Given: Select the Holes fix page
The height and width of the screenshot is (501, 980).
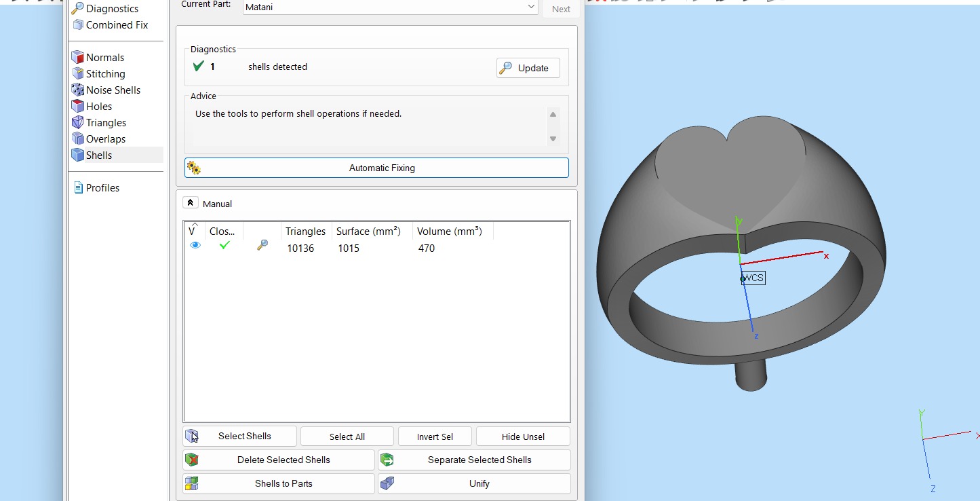Looking at the screenshot, I should coord(92,107).
